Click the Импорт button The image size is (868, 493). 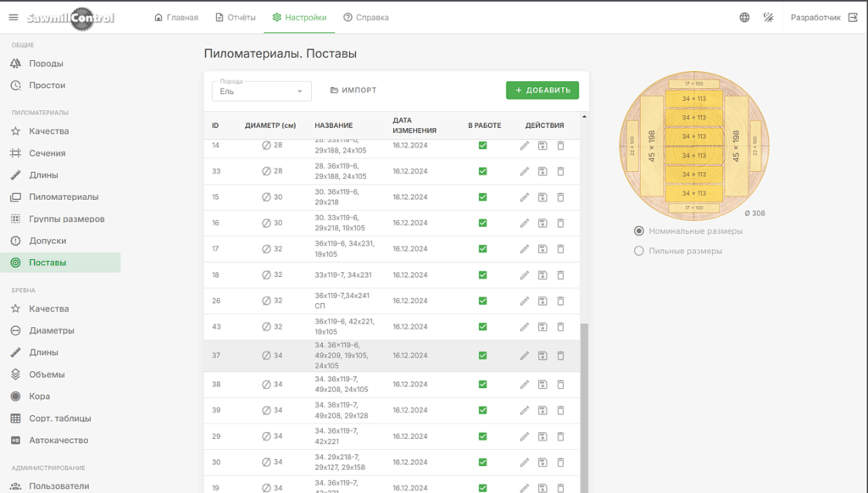[353, 90]
